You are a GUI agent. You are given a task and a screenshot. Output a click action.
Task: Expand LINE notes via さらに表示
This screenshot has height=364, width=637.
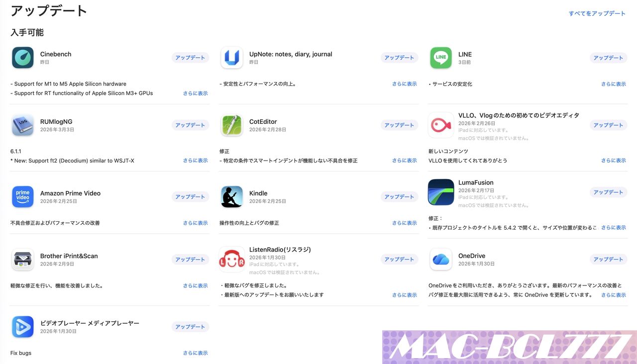point(613,84)
